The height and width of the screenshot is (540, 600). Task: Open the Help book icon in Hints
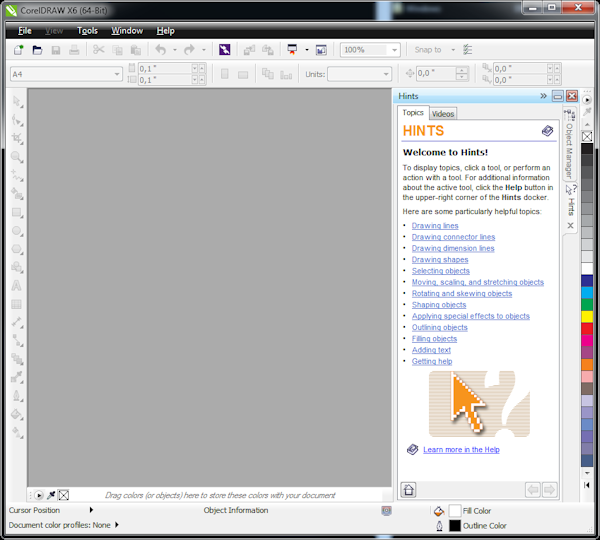[547, 131]
